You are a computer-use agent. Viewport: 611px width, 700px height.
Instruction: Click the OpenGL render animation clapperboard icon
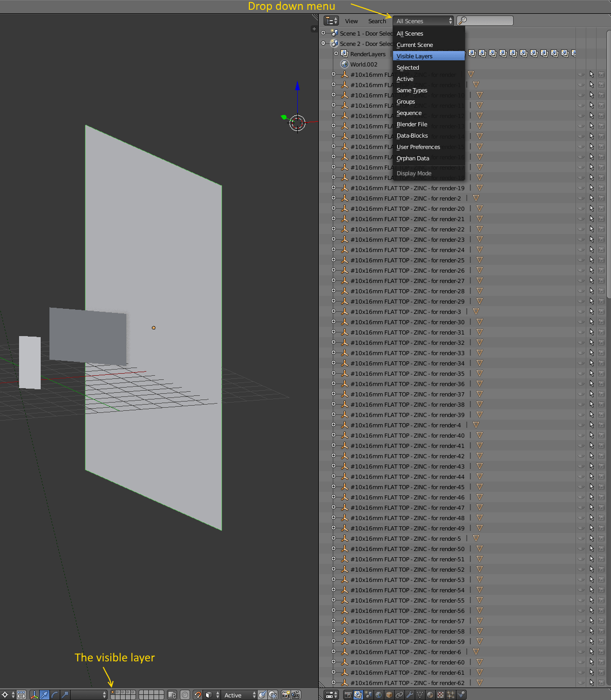[x=296, y=695]
